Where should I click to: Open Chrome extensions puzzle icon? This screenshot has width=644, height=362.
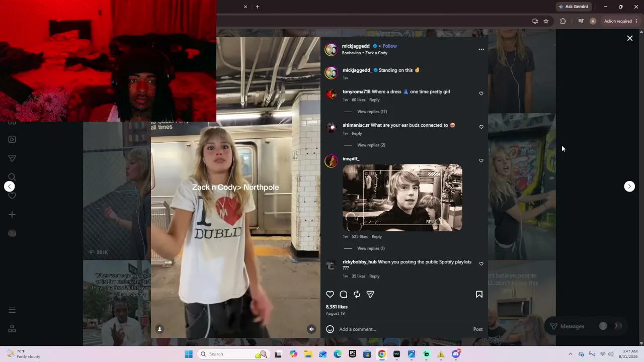[x=563, y=21]
